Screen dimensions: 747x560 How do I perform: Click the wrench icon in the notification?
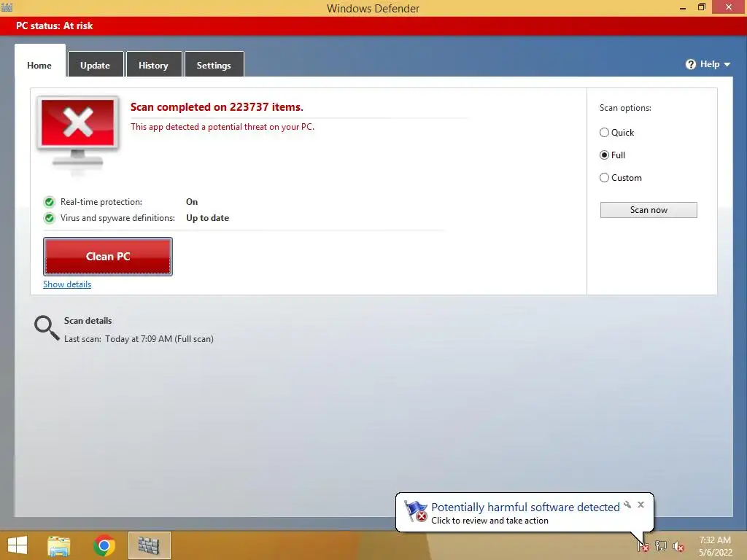point(627,505)
